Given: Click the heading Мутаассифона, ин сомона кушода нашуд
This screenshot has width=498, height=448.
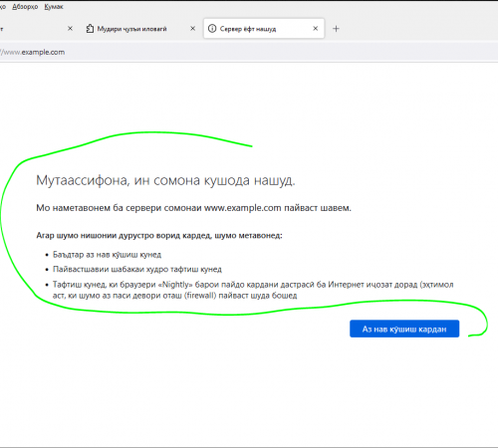Looking at the screenshot, I should tap(165, 180).
